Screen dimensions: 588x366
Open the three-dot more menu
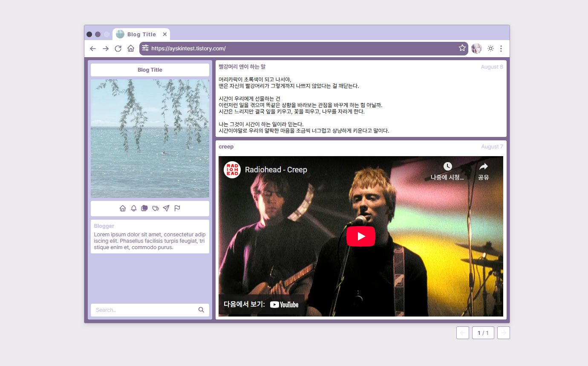point(501,49)
